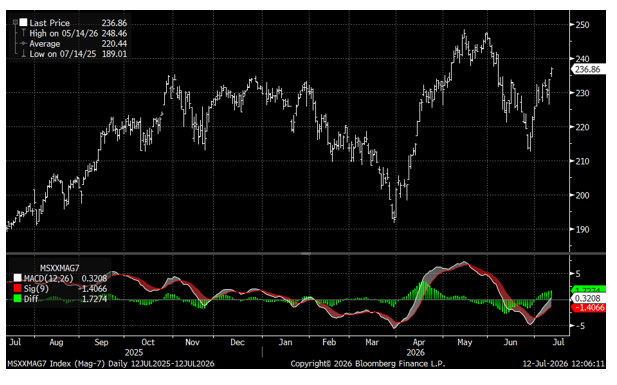Click the white Last Price series swatch
617x385 pixels.
(24, 22)
